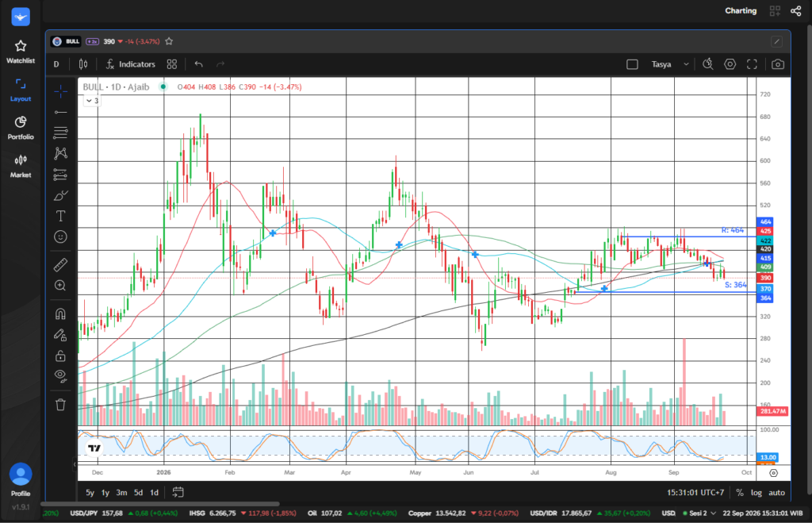The height and width of the screenshot is (523, 812).
Task: Select the 1d date range
Action: (x=155, y=492)
